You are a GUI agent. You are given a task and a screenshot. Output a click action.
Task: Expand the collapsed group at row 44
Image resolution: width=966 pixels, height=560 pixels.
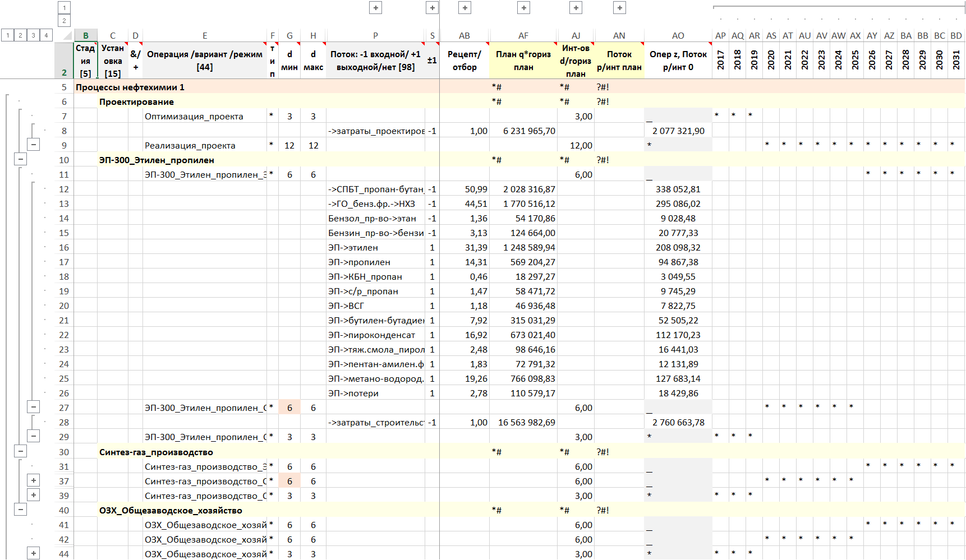[x=34, y=553]
